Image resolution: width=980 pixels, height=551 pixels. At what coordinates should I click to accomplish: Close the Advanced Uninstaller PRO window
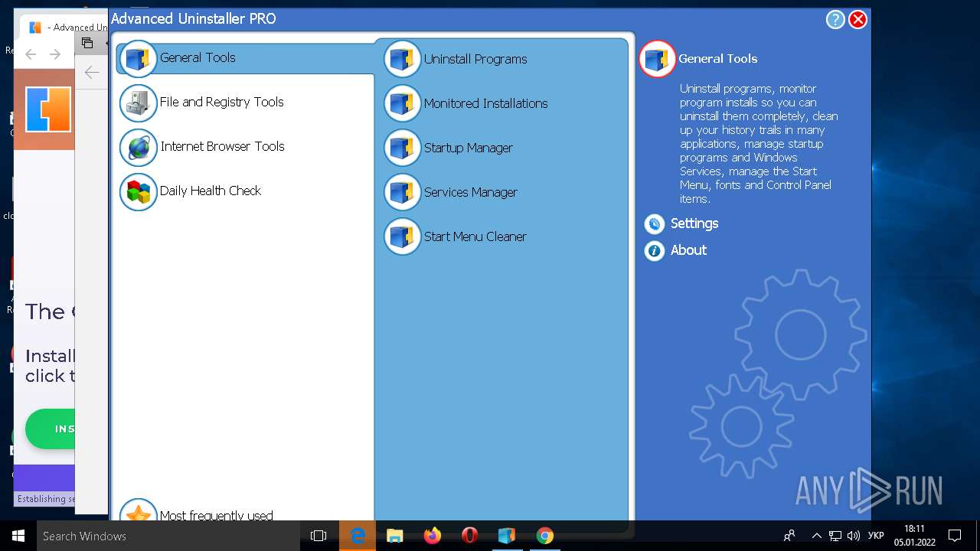click(858, 20)
